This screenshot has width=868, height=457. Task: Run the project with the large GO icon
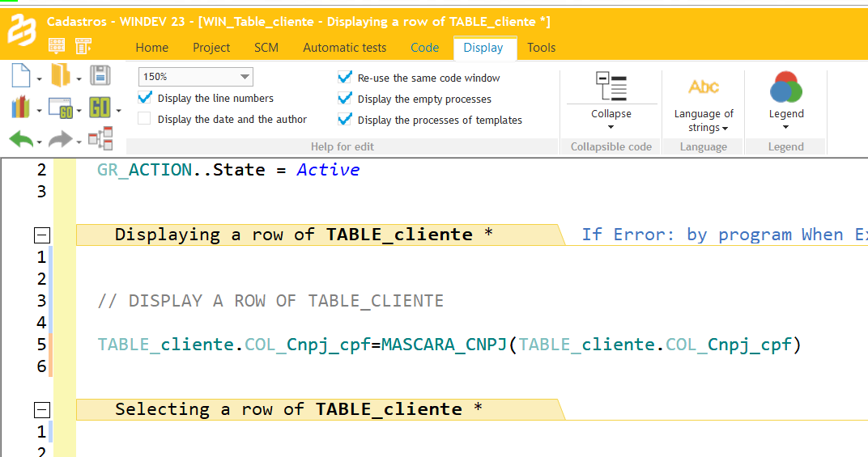(100, 108)
